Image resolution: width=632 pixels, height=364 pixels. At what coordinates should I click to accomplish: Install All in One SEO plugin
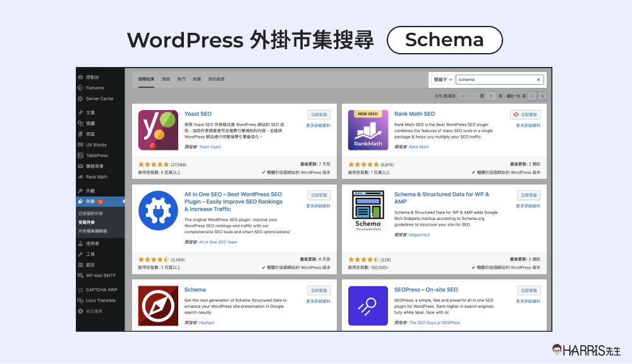[x=319, y=195]
